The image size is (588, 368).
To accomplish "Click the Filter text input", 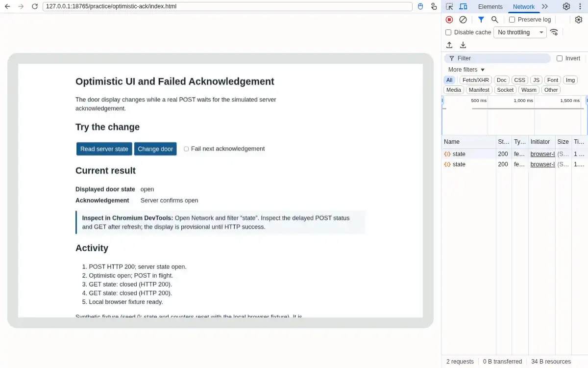I will 497,58.
